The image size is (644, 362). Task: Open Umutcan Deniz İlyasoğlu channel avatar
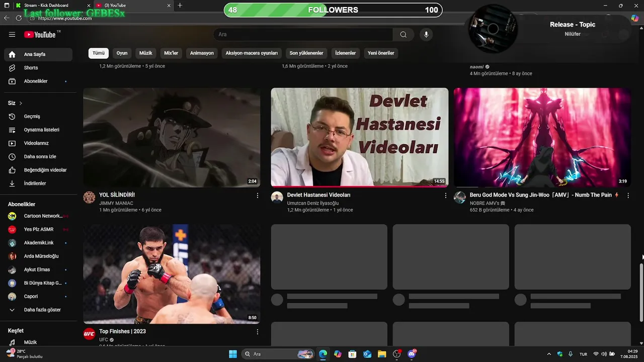[277, 197]
